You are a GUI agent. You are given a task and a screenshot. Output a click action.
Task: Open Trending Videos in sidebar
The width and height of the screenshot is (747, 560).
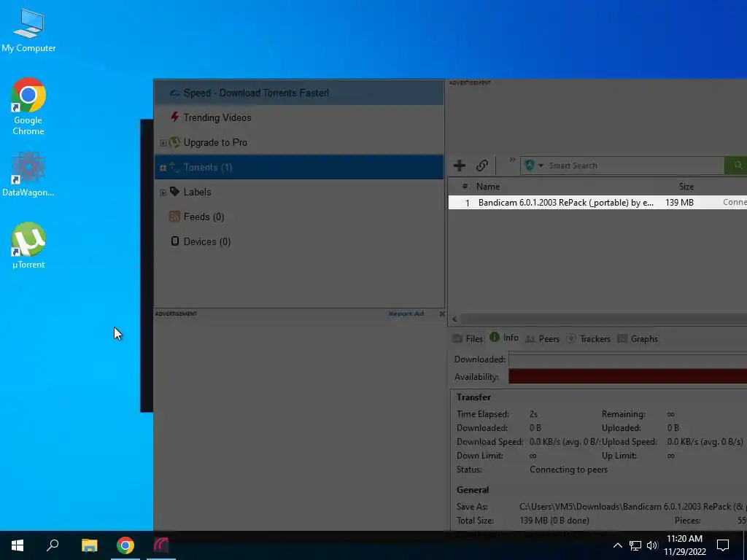(x=298, y=117)
